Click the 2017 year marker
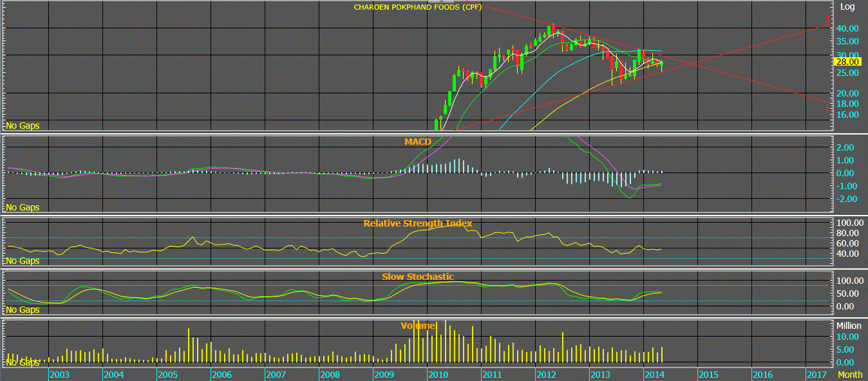Image resolution: width=868 pixels, height=381 pixels. (x=816, y=375)
